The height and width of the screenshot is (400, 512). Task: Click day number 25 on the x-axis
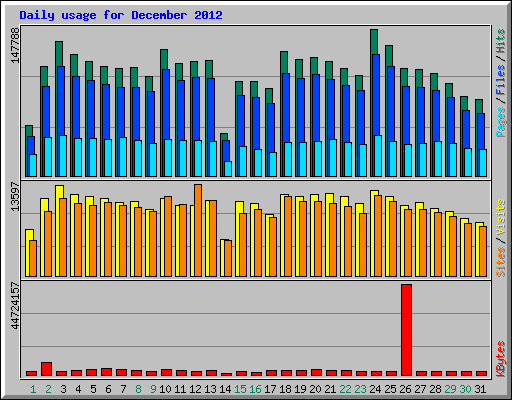[390, 389]
